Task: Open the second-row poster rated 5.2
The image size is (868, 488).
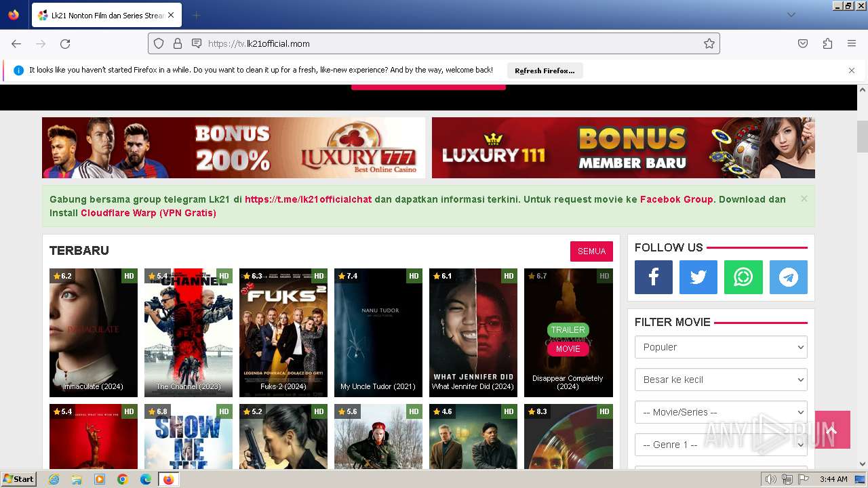Action: click(x=283, y=436)
